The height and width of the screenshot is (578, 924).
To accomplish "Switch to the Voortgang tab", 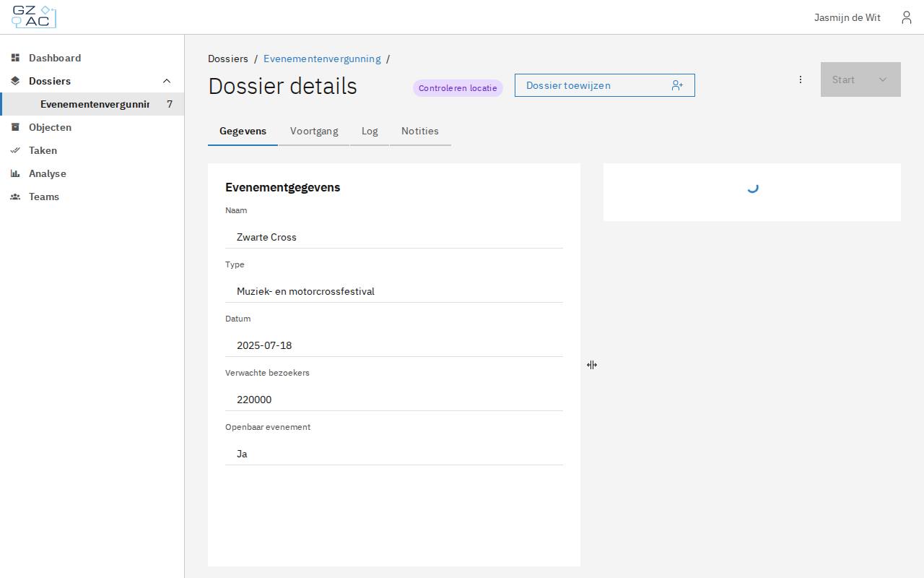I will [x=314, y=131].
